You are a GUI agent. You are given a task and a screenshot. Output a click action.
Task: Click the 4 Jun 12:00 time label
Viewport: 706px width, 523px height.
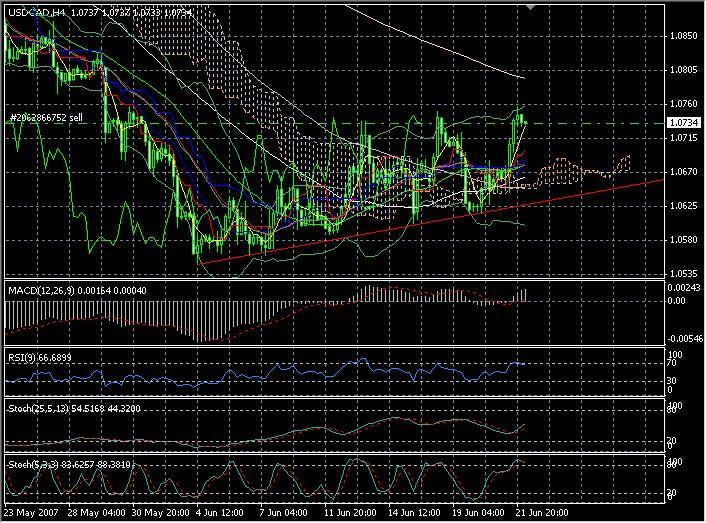(x=220, y=513)
